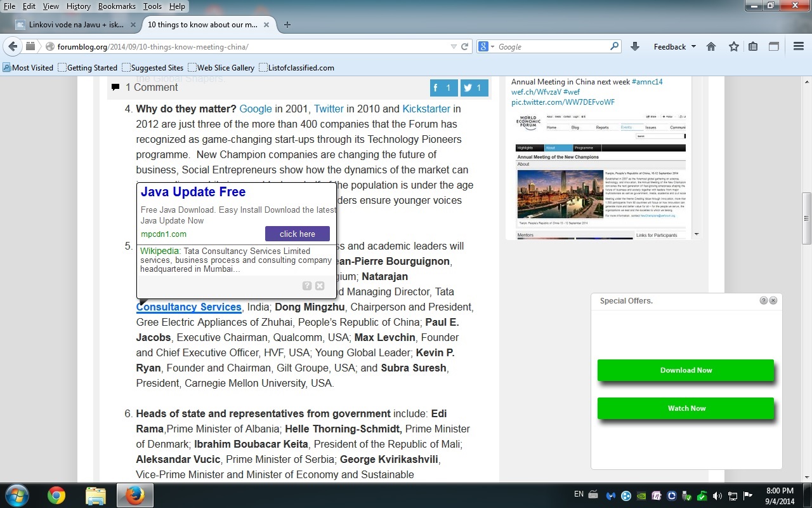Bookmark this page with the star icon
The height and width of the screenshot is (508, 812).
[x=734, y=46]
